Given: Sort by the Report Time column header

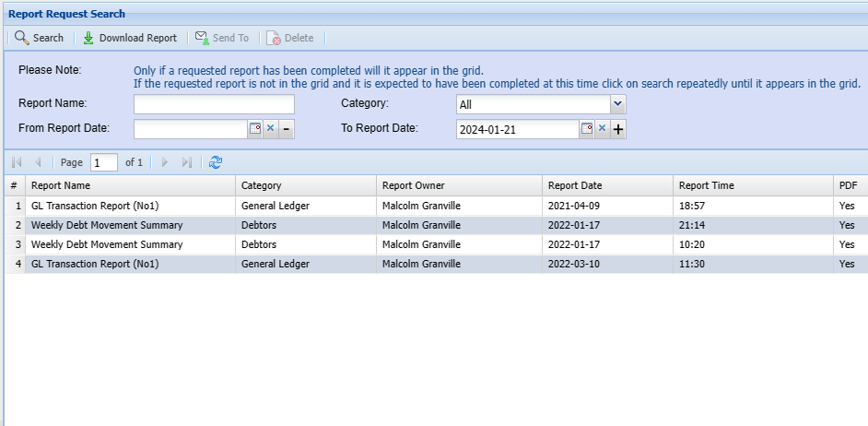Looking at the screenshot, I should point(754,185).
